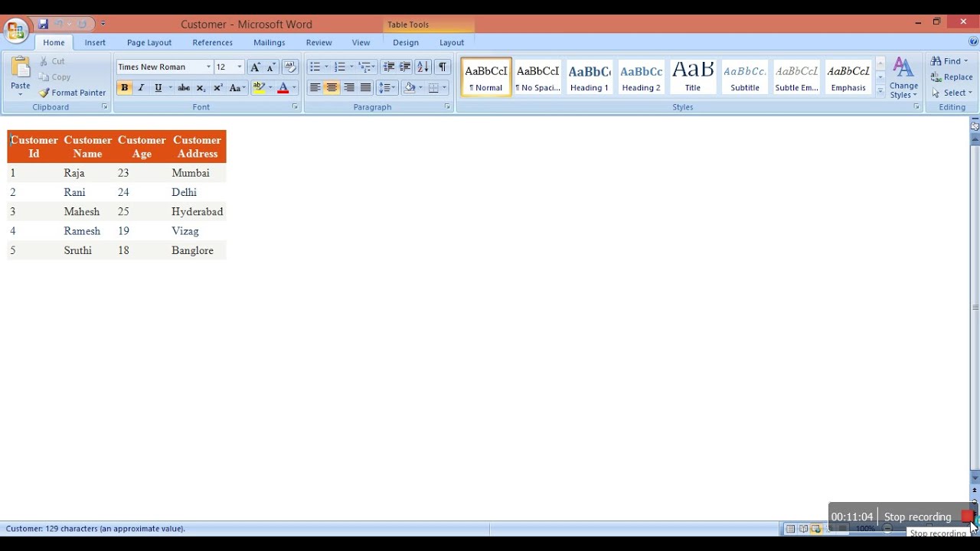
Task: Click the bullets list icon
Action: [x=315, y=67]
